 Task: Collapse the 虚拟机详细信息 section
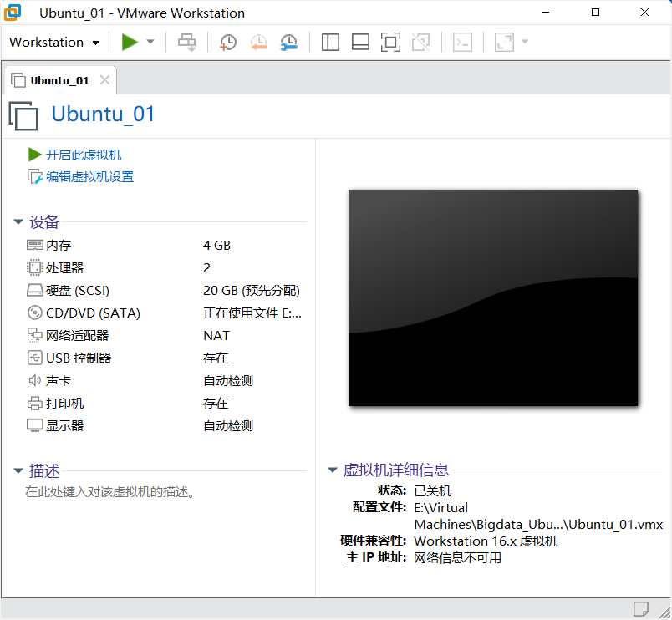pos(332,470)
